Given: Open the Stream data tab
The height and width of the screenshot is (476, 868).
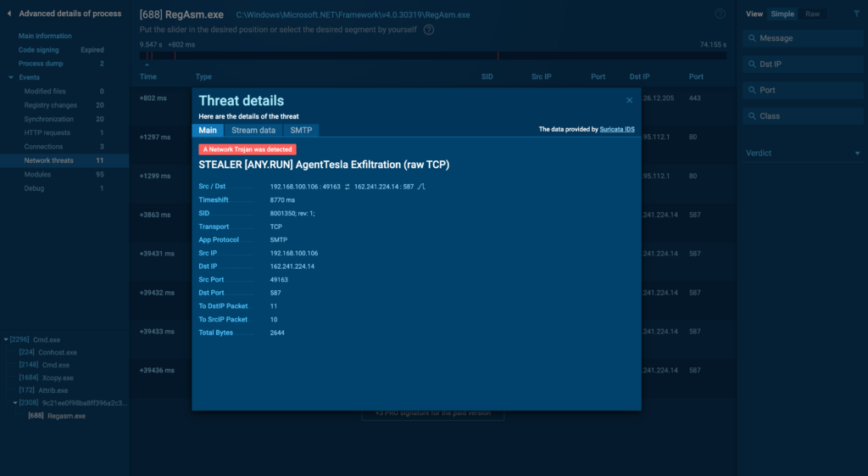Looking at the screenshot, I should coord(253,130).
